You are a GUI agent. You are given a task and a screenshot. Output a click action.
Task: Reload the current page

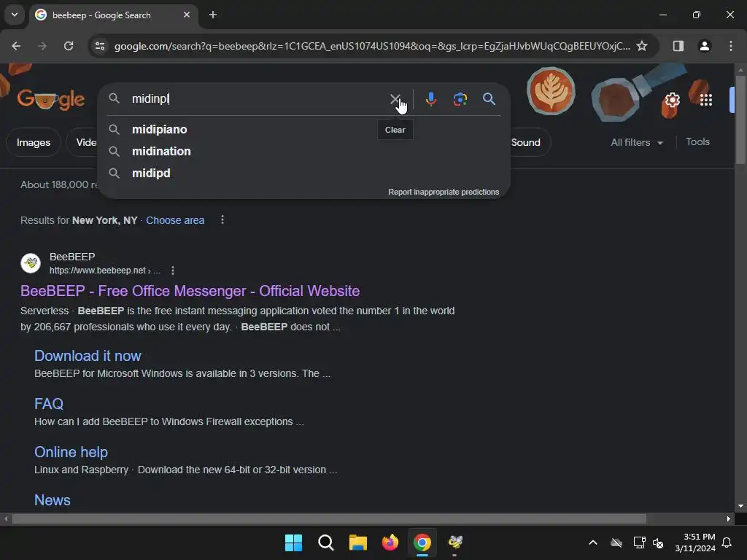(69, 46)
